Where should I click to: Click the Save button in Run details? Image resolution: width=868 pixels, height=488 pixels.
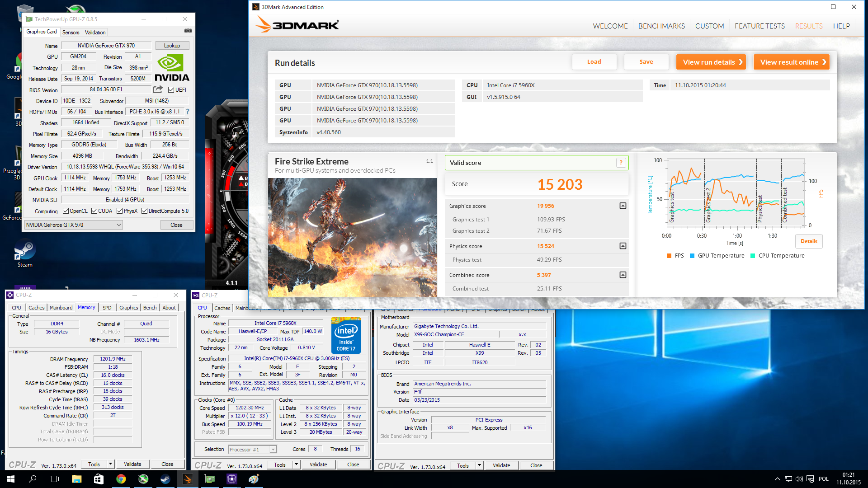pos(646,62)
